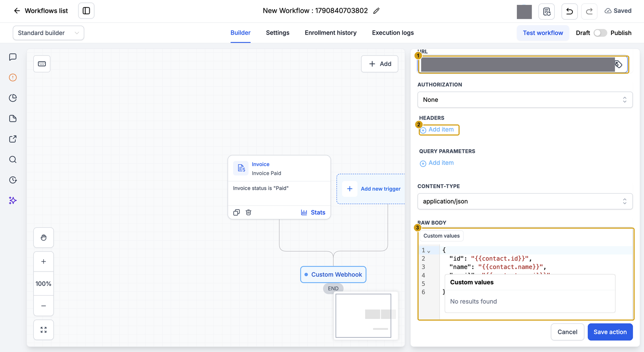Add item under Headers
The width and height of the screenshot is (644, 352).
(x=437, y=130)
